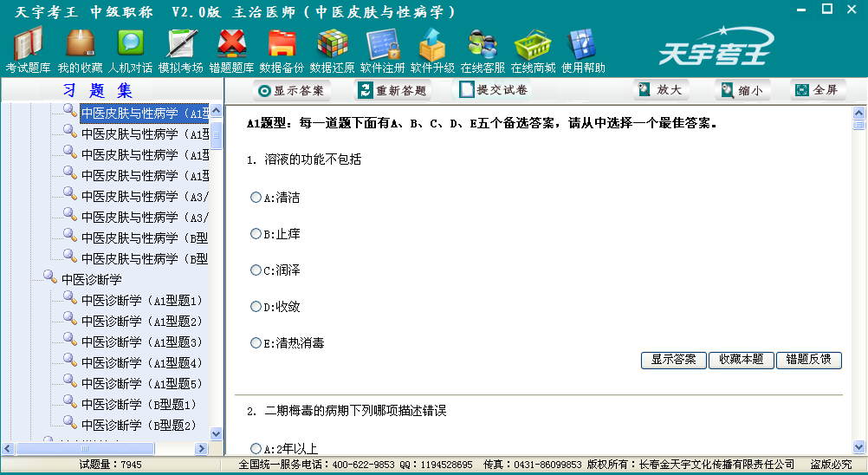The image size is (868, 475).
Task: Click question panel vertical scrollbar thumb
Action: point(858,125)
